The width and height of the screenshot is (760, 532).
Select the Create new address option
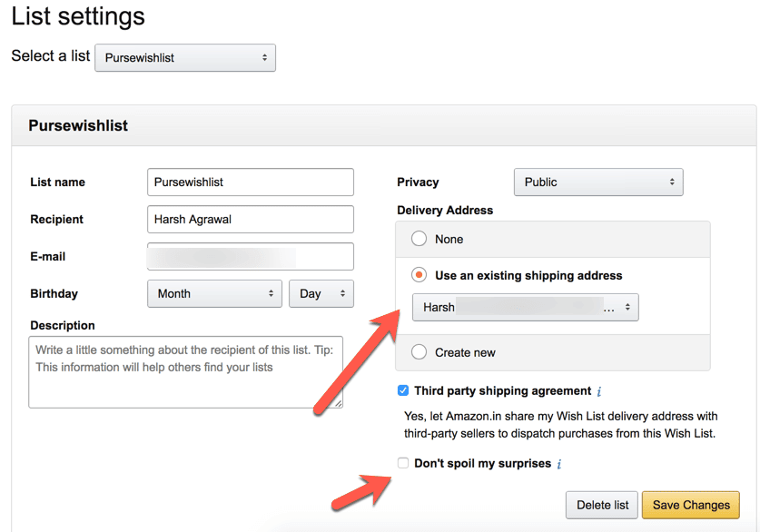[419, 352]
